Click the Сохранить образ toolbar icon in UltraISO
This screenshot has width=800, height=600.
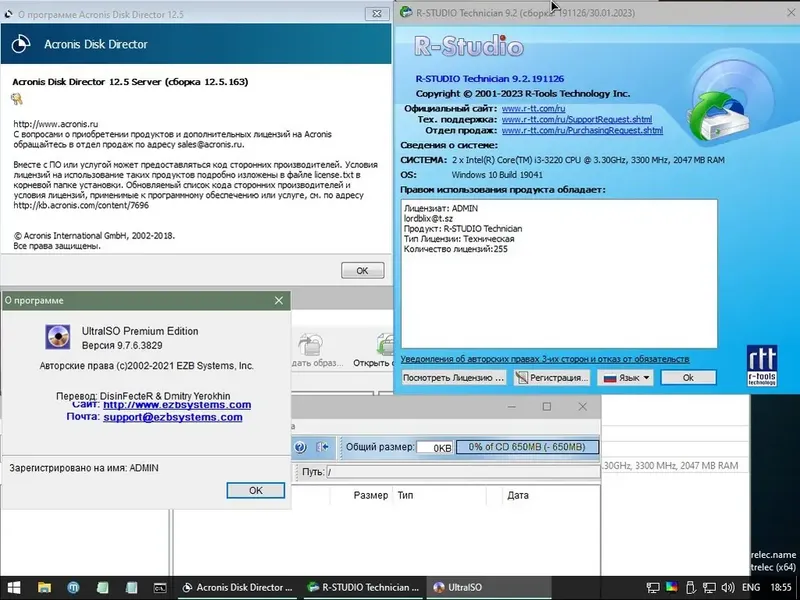click(309, 342)
